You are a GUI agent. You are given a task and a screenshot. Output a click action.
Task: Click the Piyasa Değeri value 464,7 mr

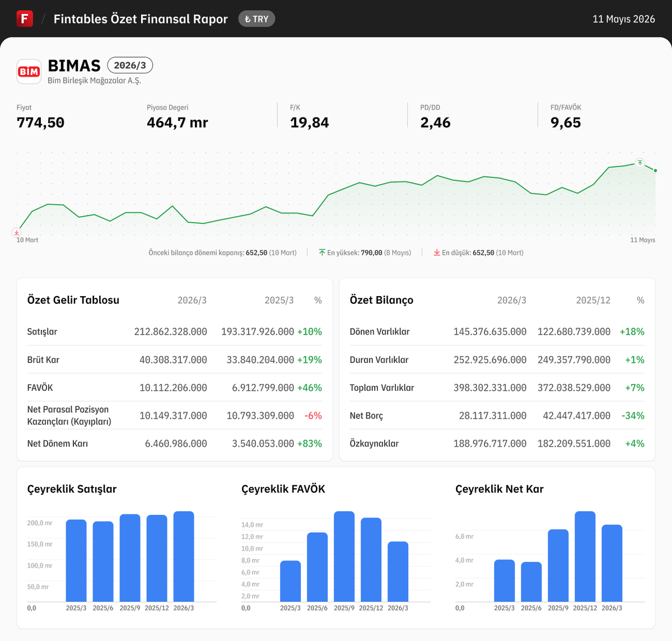(x=178, y=123)
